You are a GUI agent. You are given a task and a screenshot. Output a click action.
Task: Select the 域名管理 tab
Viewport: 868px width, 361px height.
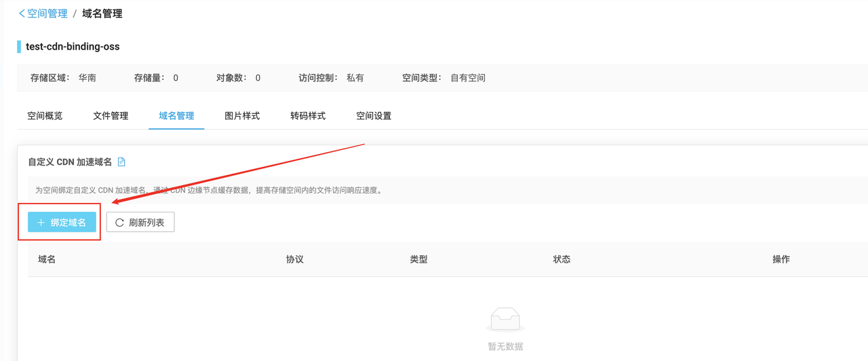coord(176,116)
